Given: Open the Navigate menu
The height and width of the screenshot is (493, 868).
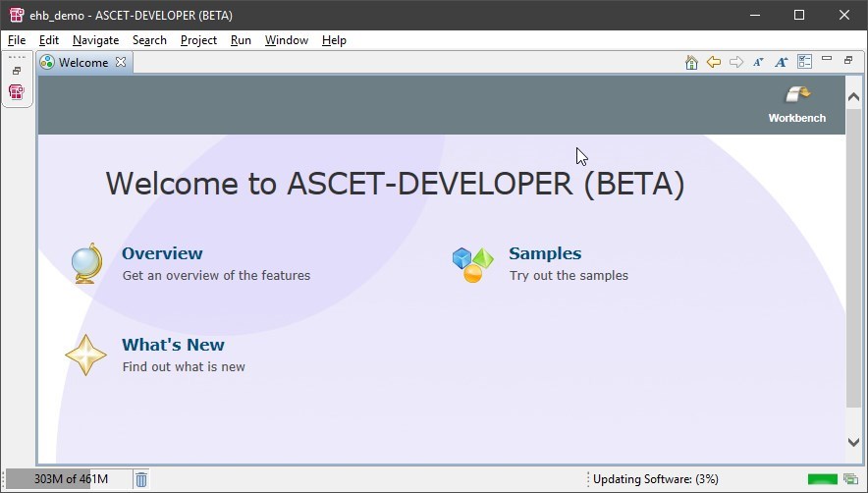Looking at the screenshot, I should [x=95, y=40].
